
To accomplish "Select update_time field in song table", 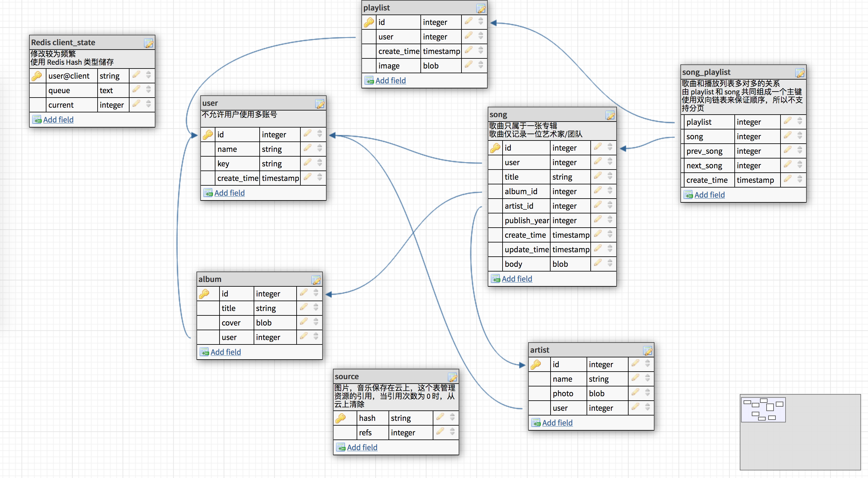I will [527, 250].
